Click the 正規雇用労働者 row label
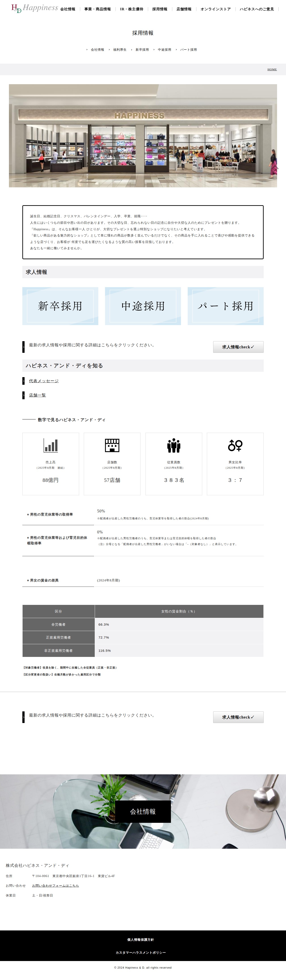Image resolution: width=286 pixels, height=980 pixels. click(x=58, y=637)
